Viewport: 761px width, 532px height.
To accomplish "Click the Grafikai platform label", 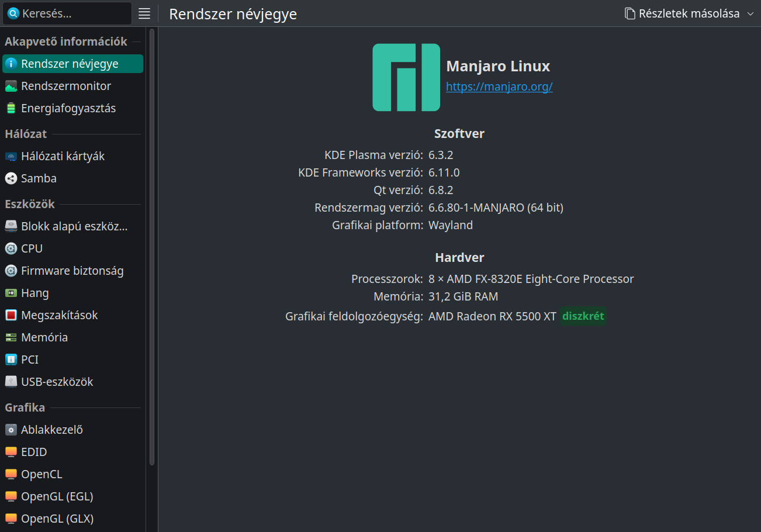I will tap(378, 225).
